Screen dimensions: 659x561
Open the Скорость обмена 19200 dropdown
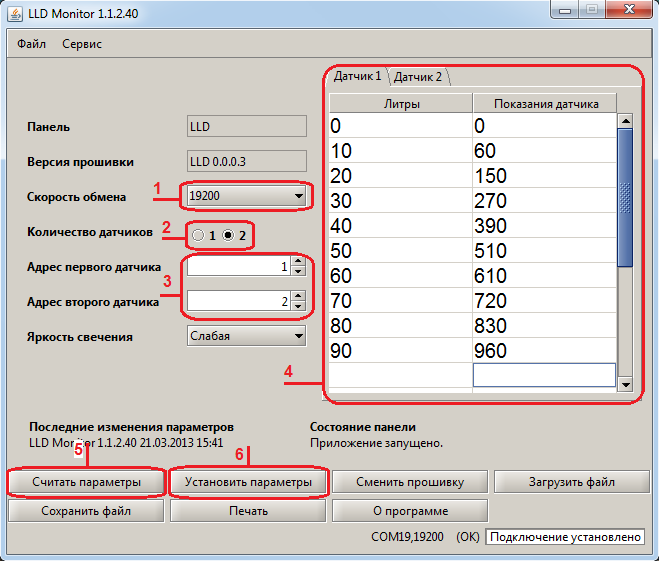pos(246,196)
